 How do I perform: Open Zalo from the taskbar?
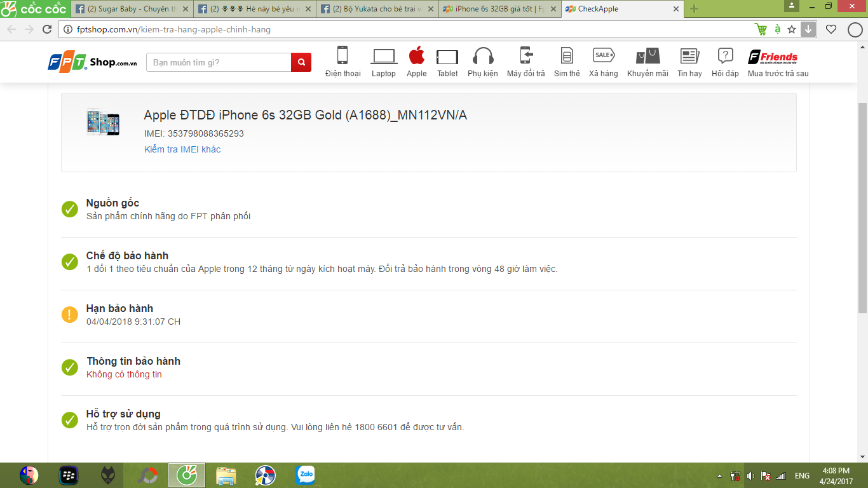306,475
